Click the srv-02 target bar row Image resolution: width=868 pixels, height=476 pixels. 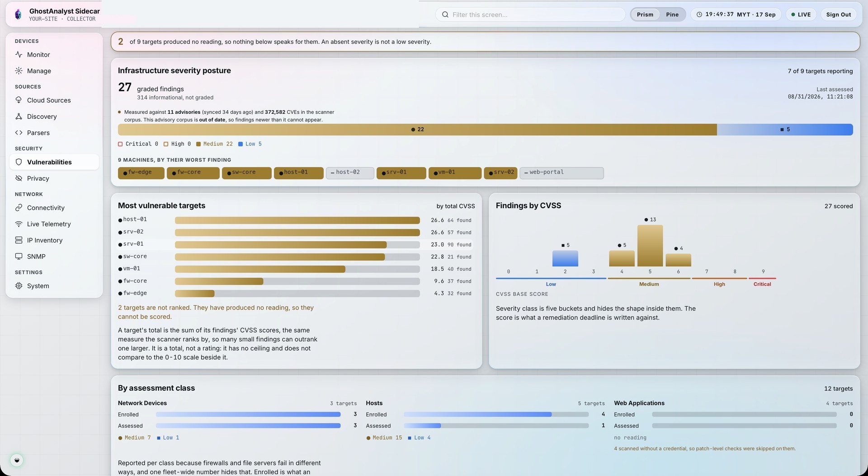coord(296,232)
